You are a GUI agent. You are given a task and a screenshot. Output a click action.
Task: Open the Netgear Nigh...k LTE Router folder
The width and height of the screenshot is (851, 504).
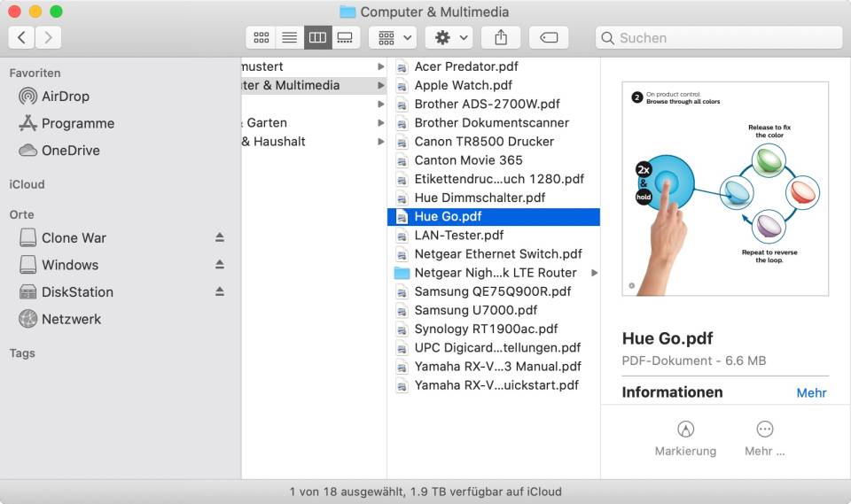pos(494,273)
